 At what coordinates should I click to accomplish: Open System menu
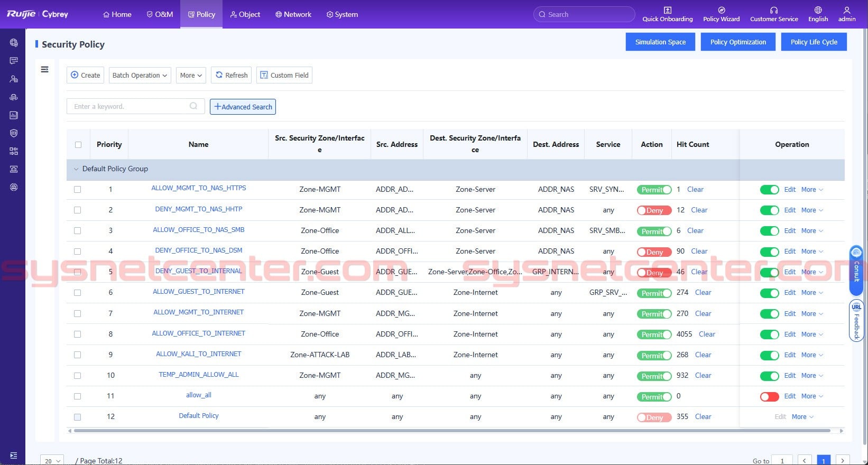point(342,14)
